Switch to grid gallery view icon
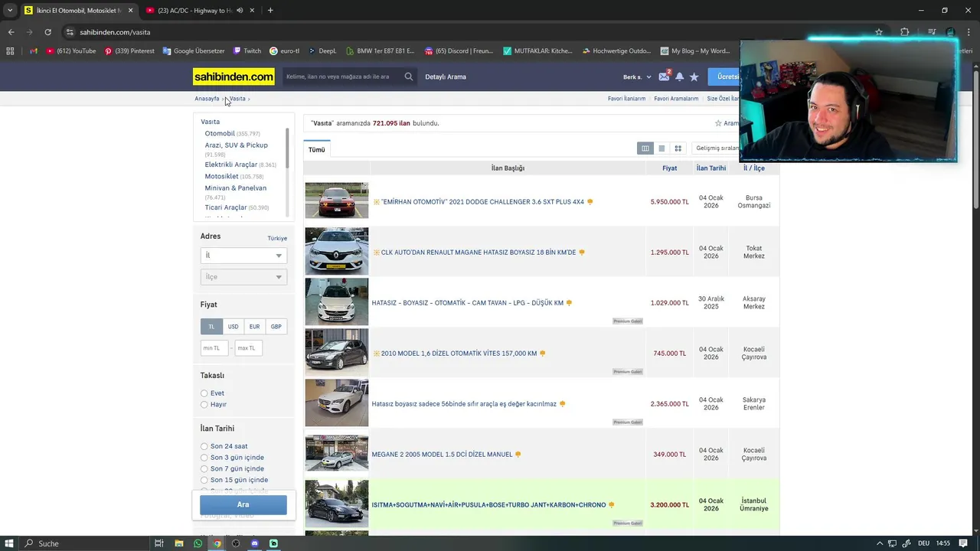980x551 pixels. (x=678, y=148)
